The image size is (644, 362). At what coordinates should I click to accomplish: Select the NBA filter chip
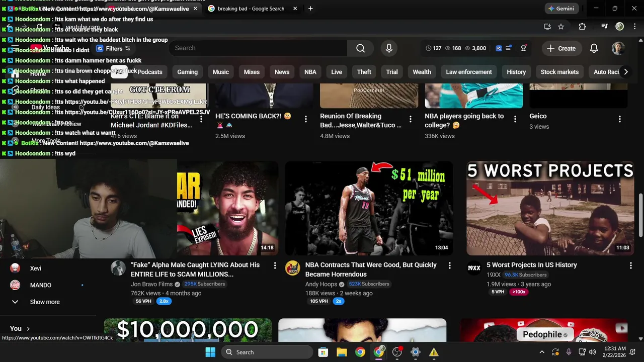pos(310,72)
